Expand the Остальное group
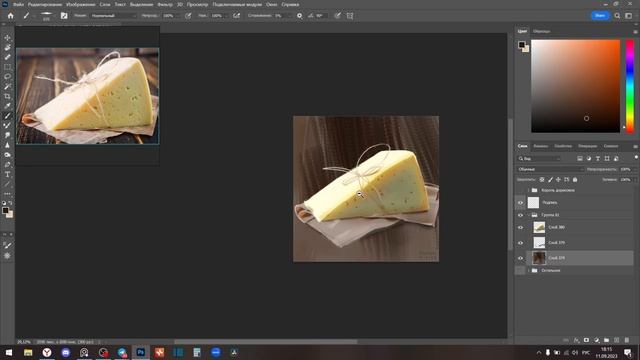Image resolution: width=640 pixels, height=360 pixels. pos(529,270)
